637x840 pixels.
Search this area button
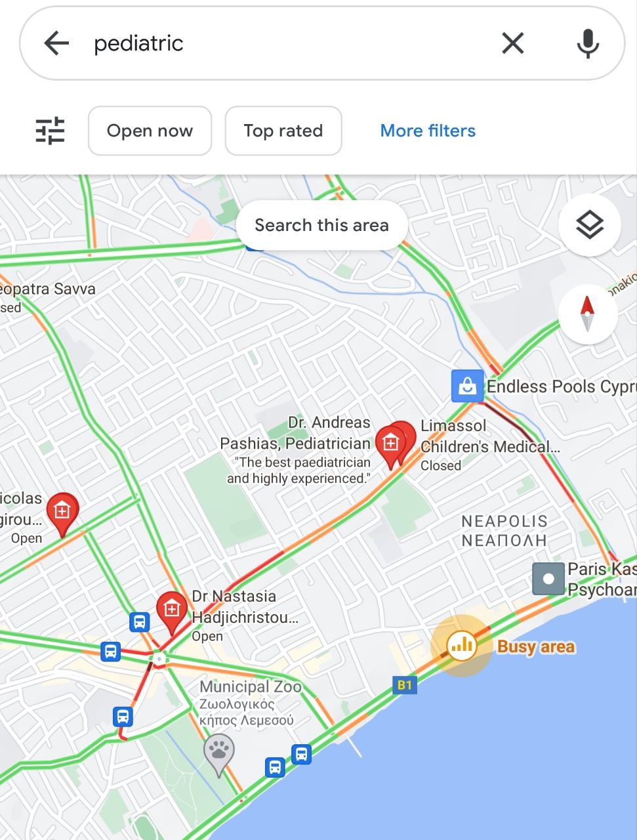tap(321, 225)
